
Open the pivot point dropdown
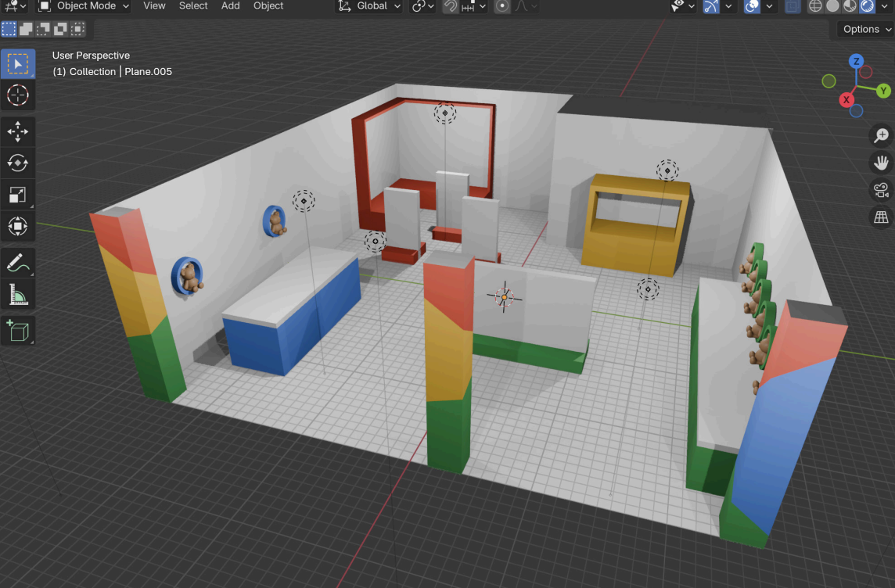423,5
